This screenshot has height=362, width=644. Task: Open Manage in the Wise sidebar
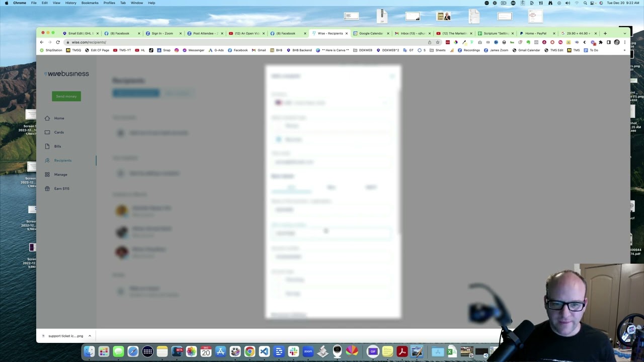click(x=60, y=174)
